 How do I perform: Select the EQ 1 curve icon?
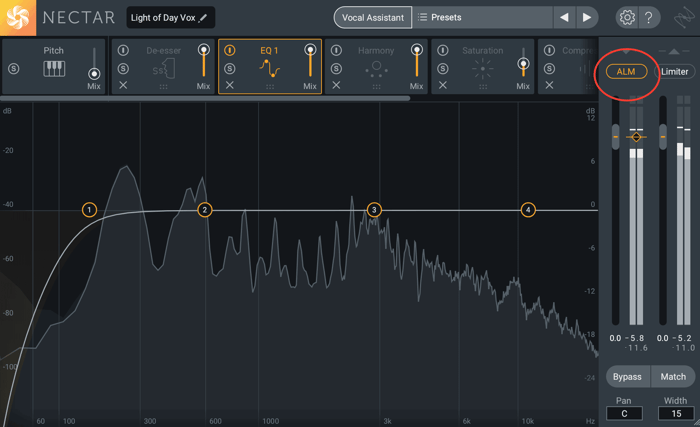270,68
